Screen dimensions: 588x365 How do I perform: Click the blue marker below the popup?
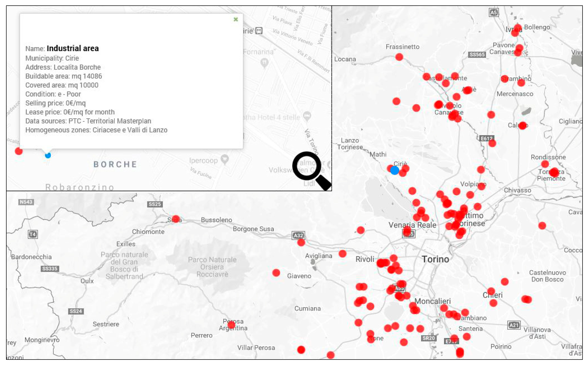pos(48,155)
